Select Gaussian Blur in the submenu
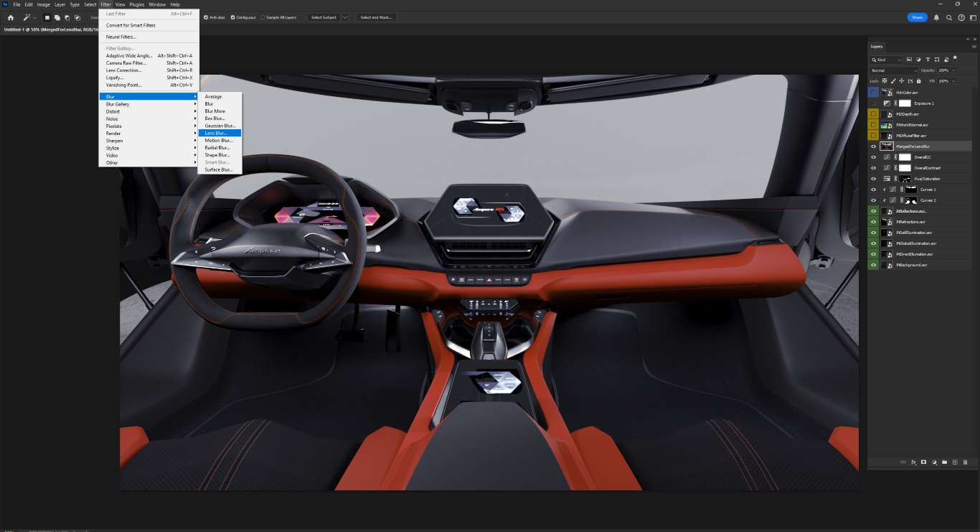Viewport: 980px width, 532px height. 218,126
